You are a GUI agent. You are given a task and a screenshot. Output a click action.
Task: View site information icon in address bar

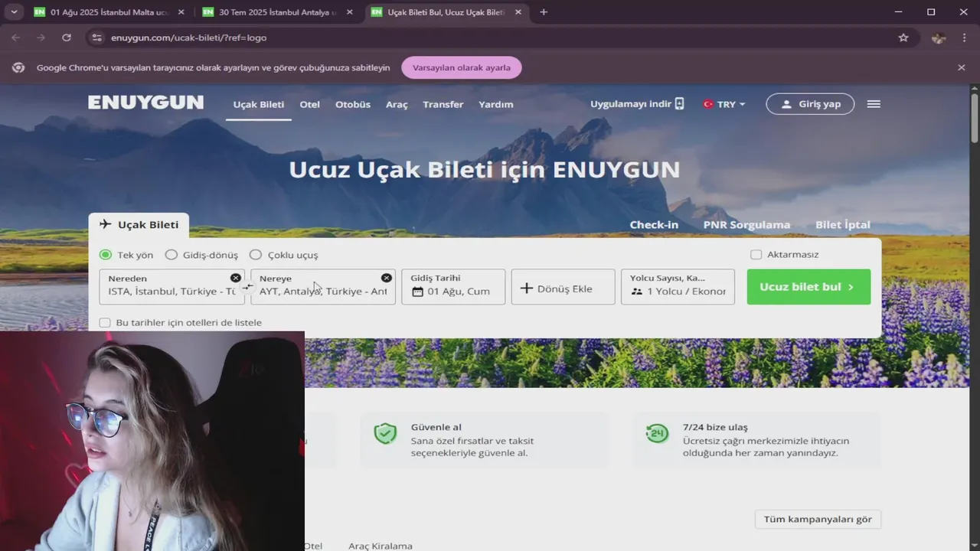click(96, 37)
